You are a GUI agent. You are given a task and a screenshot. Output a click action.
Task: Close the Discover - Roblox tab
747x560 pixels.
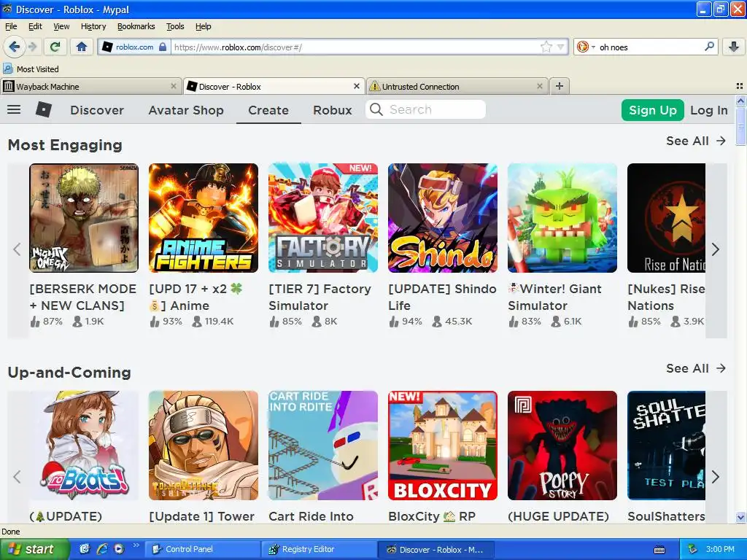tap(356, 86)
